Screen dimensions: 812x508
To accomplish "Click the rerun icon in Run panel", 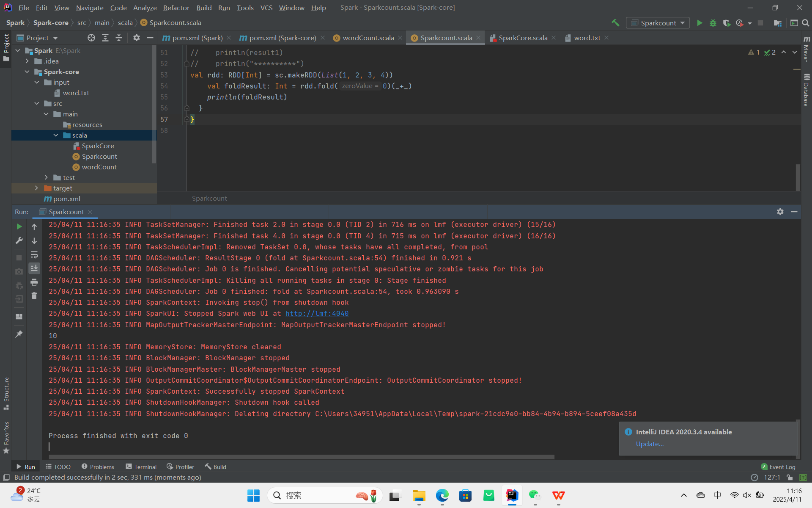I will point(19,227).
